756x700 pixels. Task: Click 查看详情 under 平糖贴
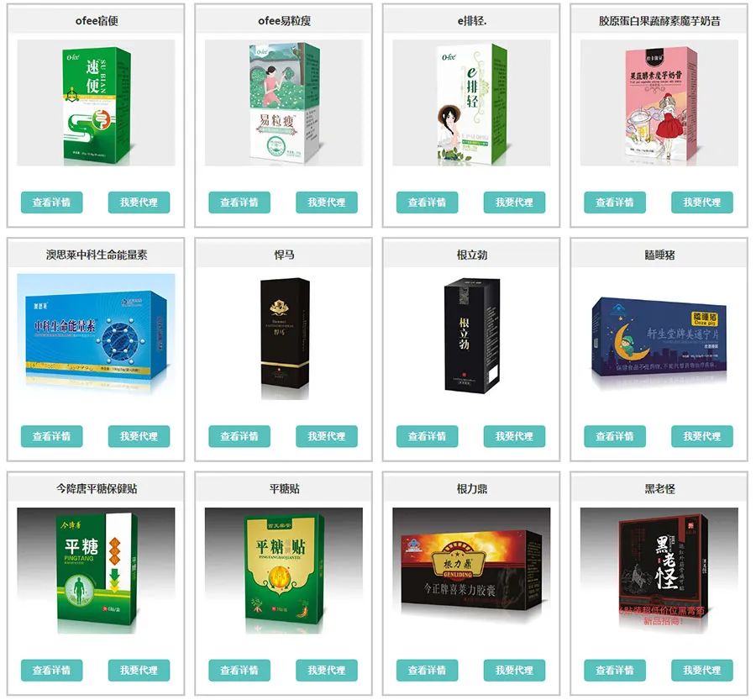pyautogui.click(x=239, y=670)
